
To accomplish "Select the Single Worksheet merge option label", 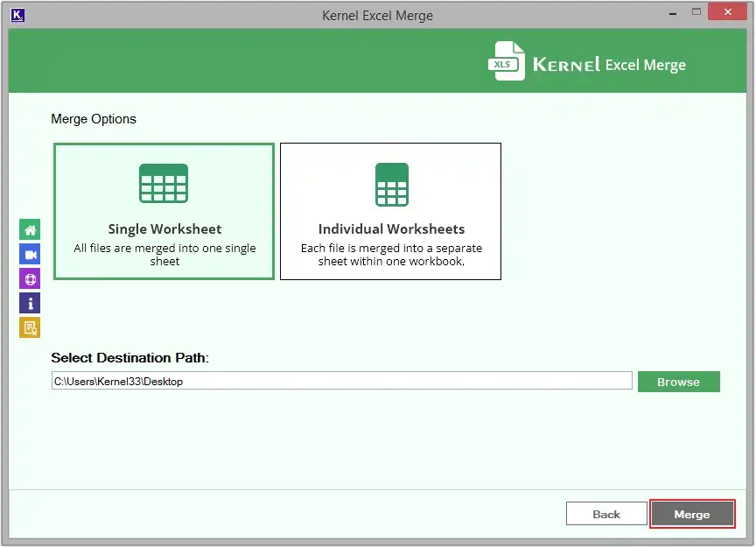I will coord(164,229).
